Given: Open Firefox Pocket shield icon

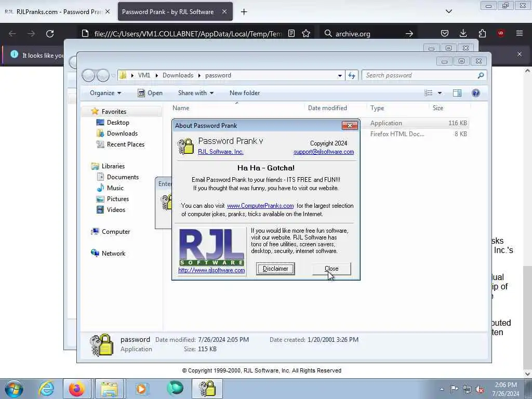Looking at the screenshot, I should (445, 33).
